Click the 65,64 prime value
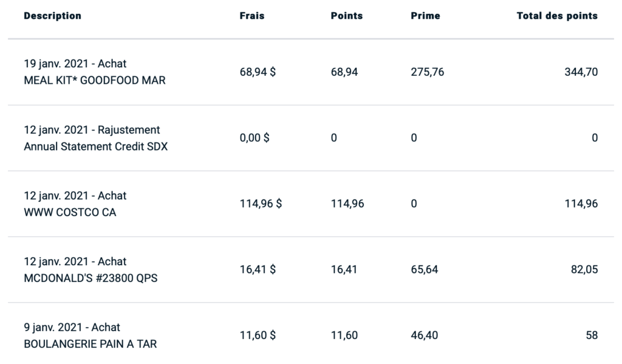The height and width of the screenshot is (364, 622). click(x=424, y=269)
